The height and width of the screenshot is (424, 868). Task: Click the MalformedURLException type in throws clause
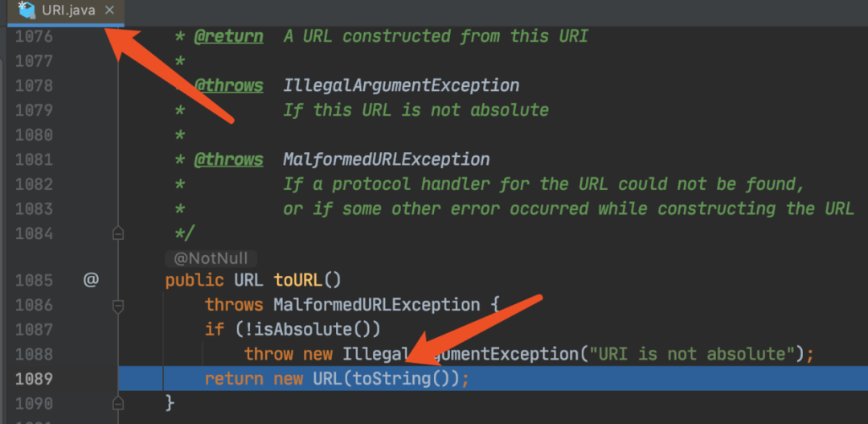(376, 305)
